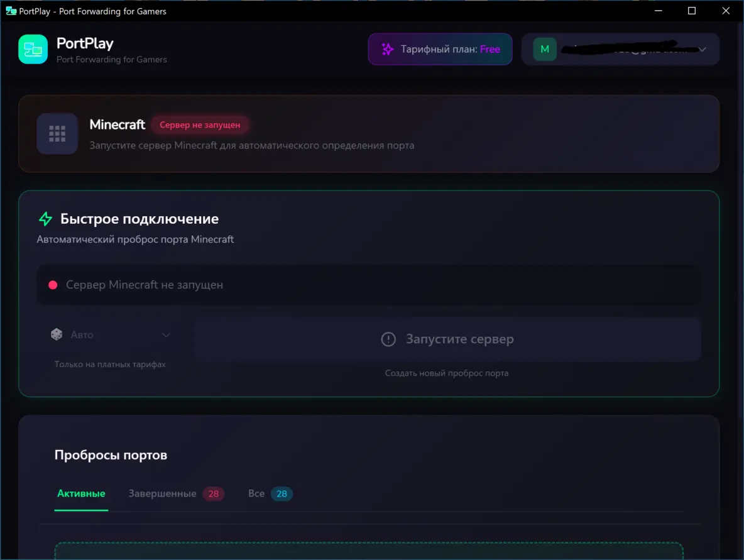
Task: Click the dice icon next to Авто
Action: (57, 335)
